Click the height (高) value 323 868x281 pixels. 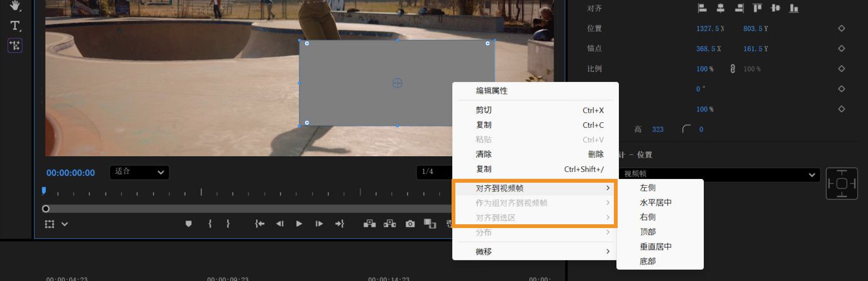[658, 129]
